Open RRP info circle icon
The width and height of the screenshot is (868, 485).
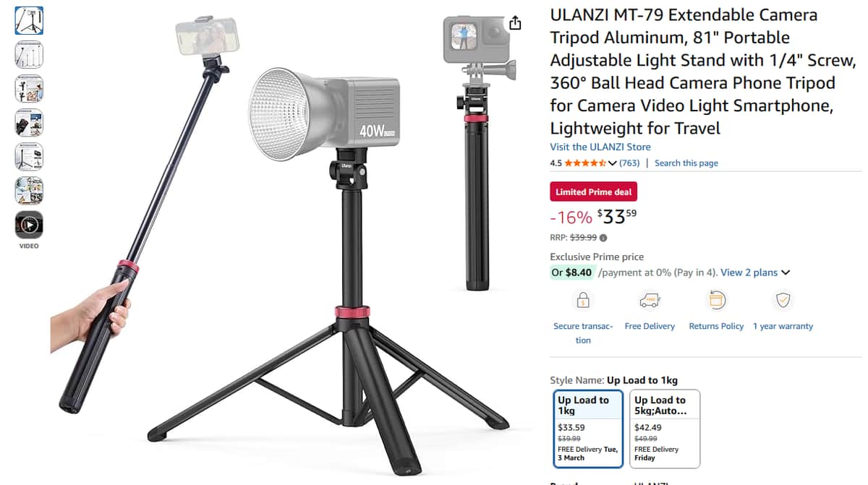tap(603, 238)
